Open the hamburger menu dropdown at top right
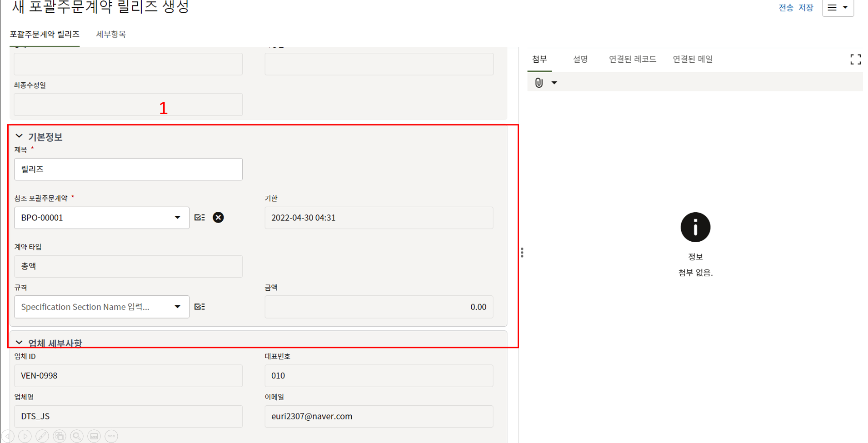The width and height of the screenshot is (868, 443). (838, 8)
